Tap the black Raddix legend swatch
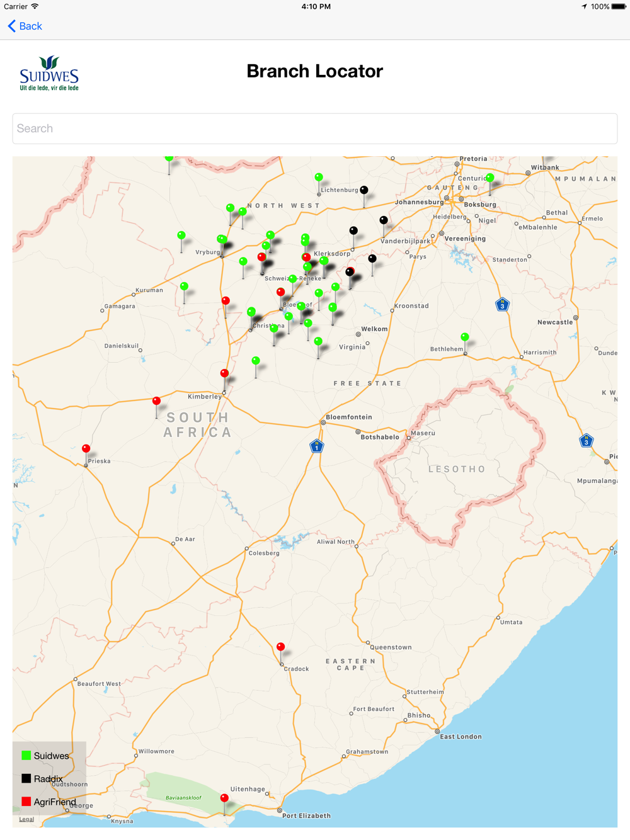The height and width of the screenshot is (840, 630). click(x=26, y=779)
